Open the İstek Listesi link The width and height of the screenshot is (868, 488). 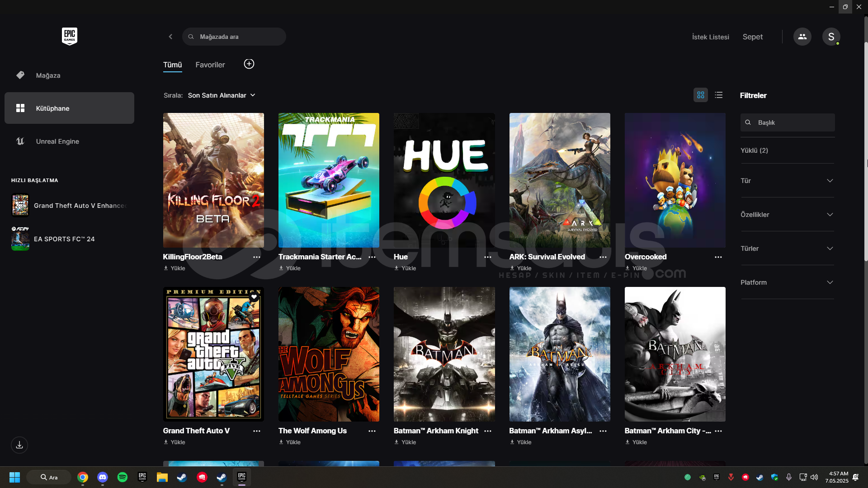click(x=710, y=37)
